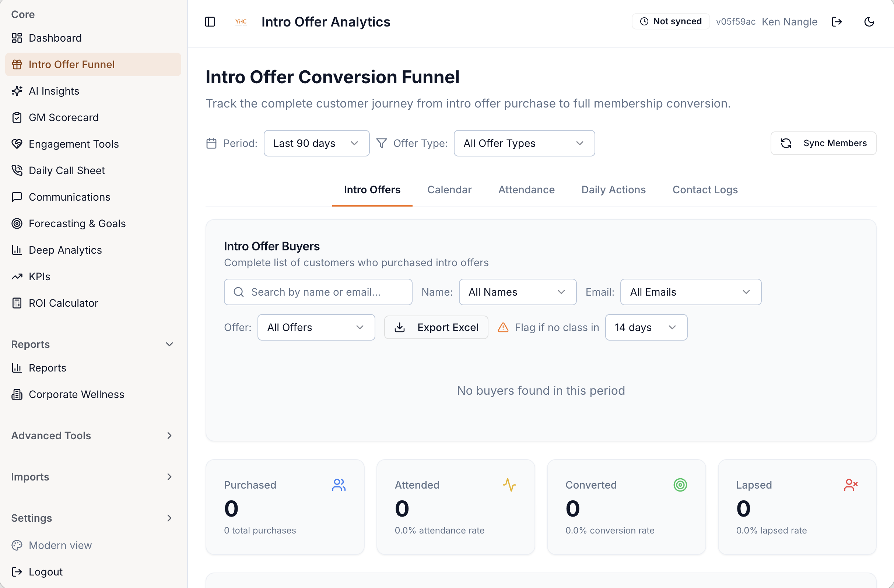894x588 pixels.
Task: Click the Forecasting & Goals target icon
Action: (x=17, y=223)
